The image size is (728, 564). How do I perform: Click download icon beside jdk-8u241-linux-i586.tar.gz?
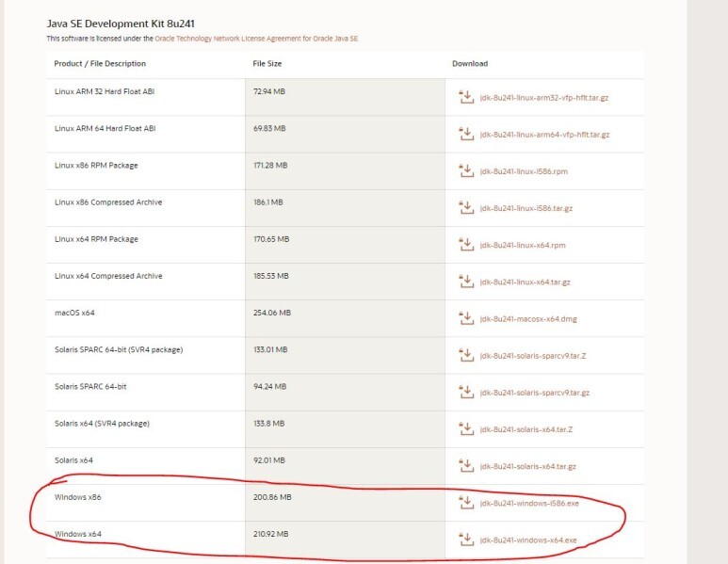pyautogui.click(x=466, y=207)
